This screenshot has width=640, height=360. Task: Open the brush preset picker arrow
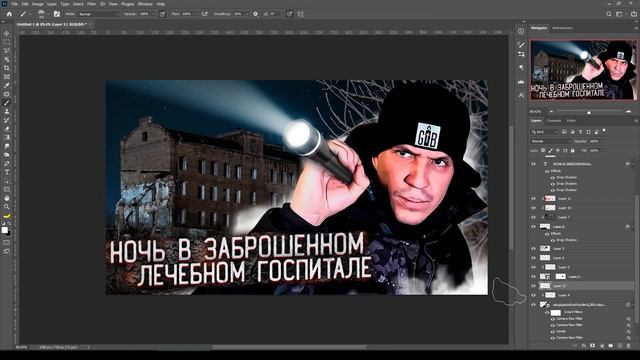(x=48, y=14)
